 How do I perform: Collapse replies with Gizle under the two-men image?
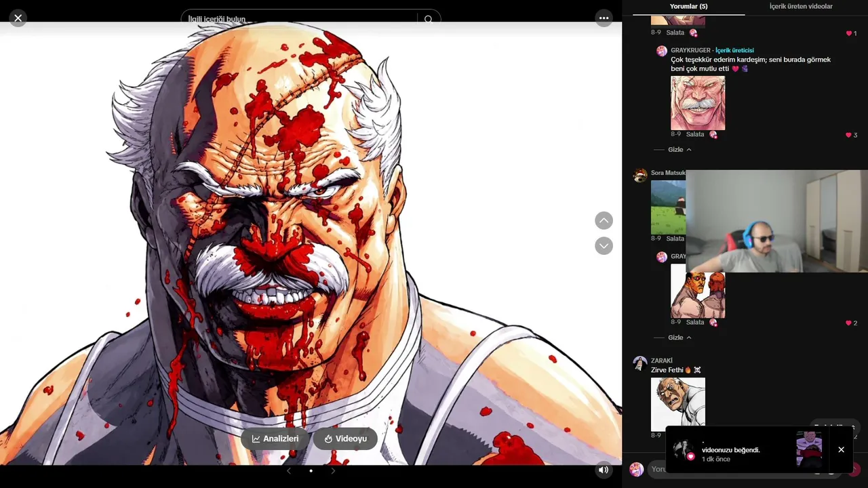click(679, 338)
